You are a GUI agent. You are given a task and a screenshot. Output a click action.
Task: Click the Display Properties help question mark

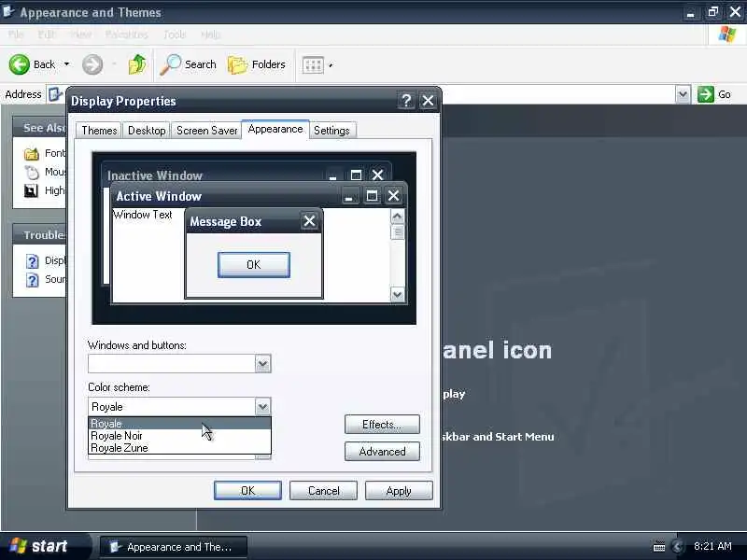coord(406,101)
